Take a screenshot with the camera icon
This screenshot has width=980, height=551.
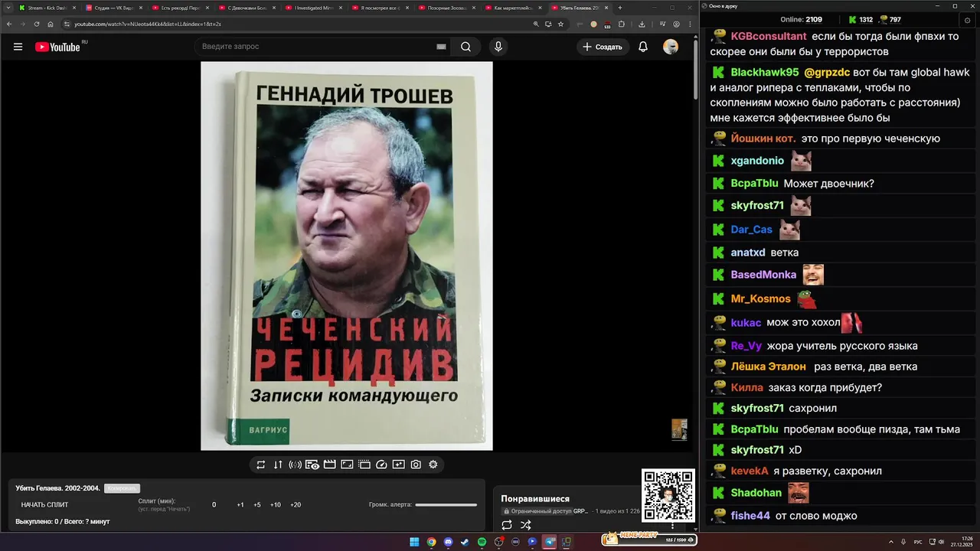416,465
